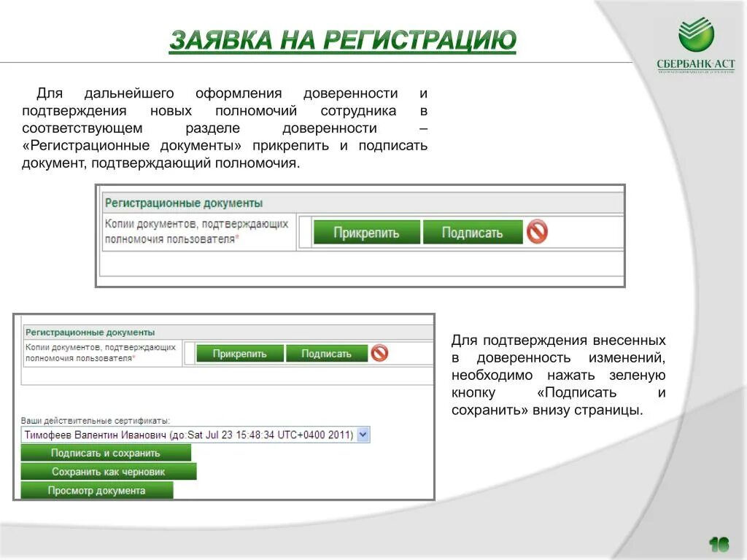
Task: Click Просмотр документа button
Action: pyautogui.click(x=97, y=490)
